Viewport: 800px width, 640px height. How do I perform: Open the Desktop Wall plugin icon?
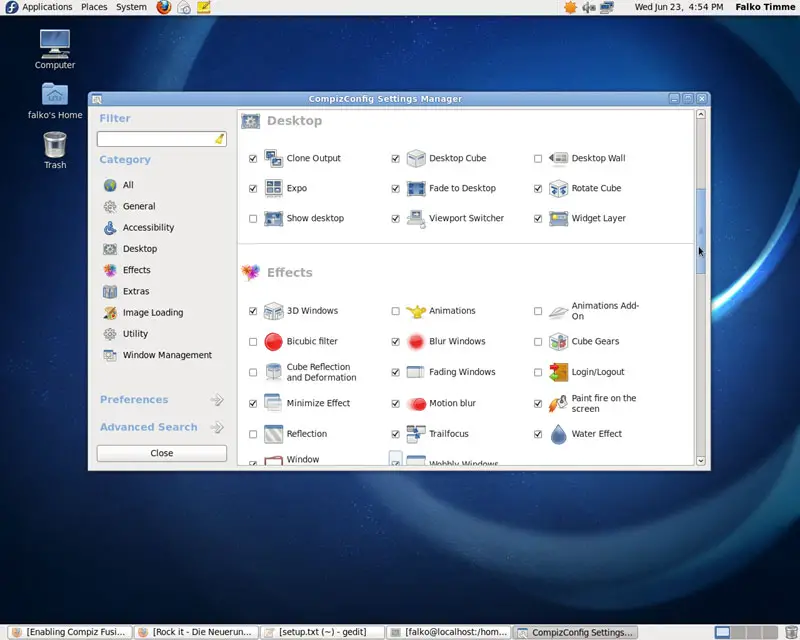coord(558,158)
